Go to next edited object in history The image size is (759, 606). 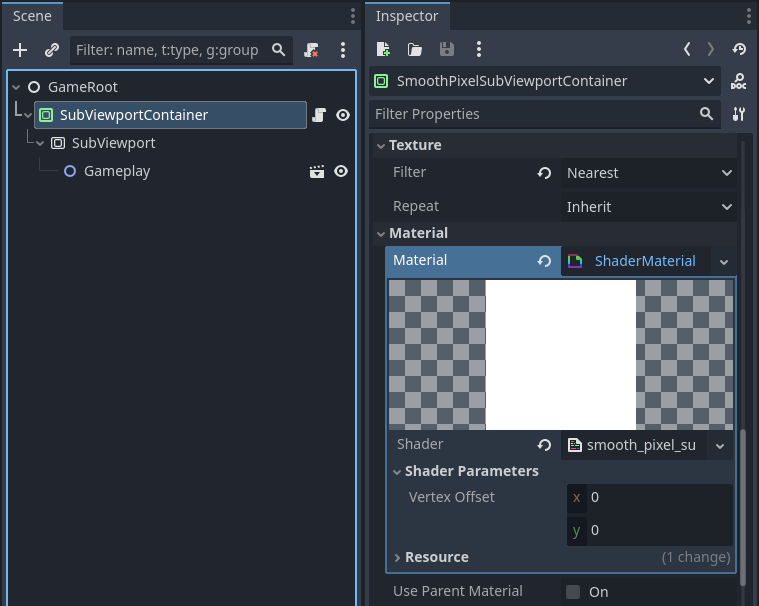[711, 49]
